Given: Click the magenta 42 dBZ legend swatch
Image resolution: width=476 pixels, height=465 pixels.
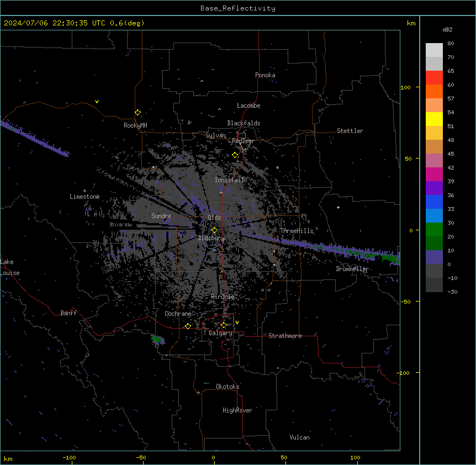Looking at the screenshot, I should pyautogui.click(x=434, y=174).
